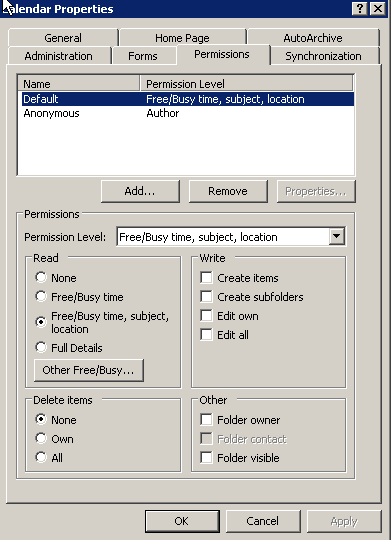
Task: Open the Other Free/Busy... settings
Action: click(x=89, y=370)
